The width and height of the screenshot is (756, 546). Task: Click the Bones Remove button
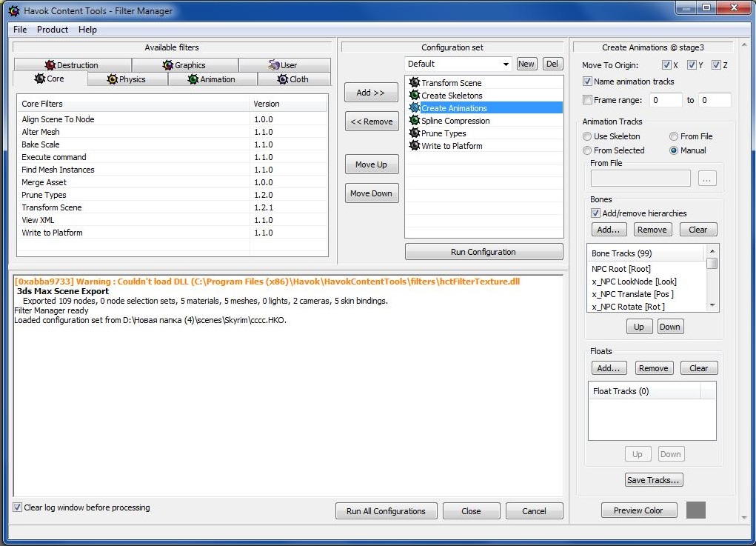(652, 230)
